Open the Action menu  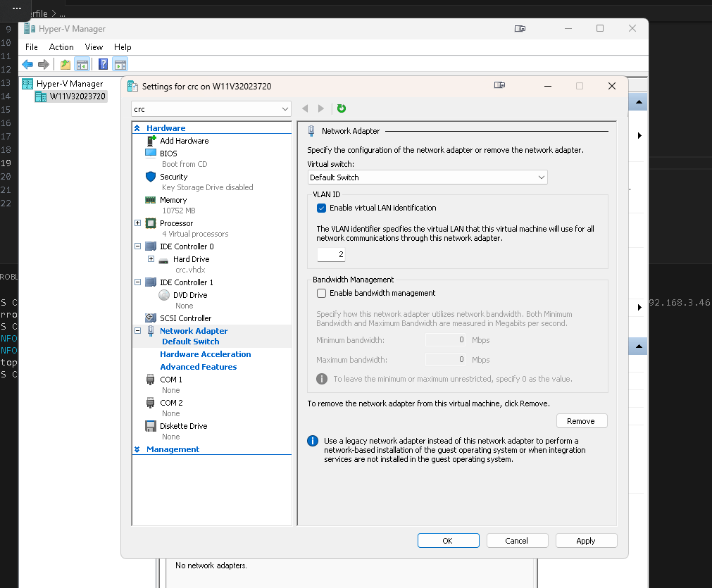(x=61, y=46)
